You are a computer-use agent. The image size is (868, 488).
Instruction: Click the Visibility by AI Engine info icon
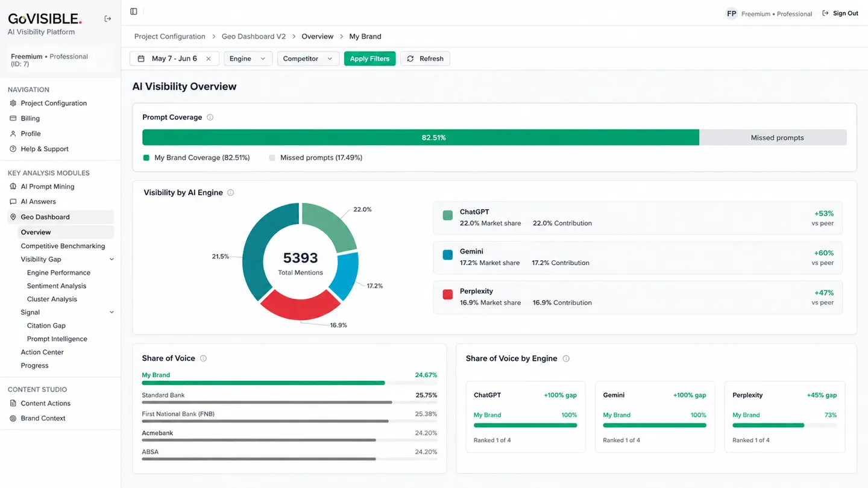(230, 193)
